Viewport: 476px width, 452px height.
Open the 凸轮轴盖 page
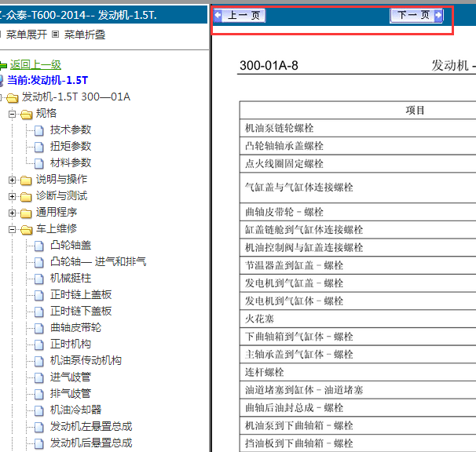tap(71, 245)
